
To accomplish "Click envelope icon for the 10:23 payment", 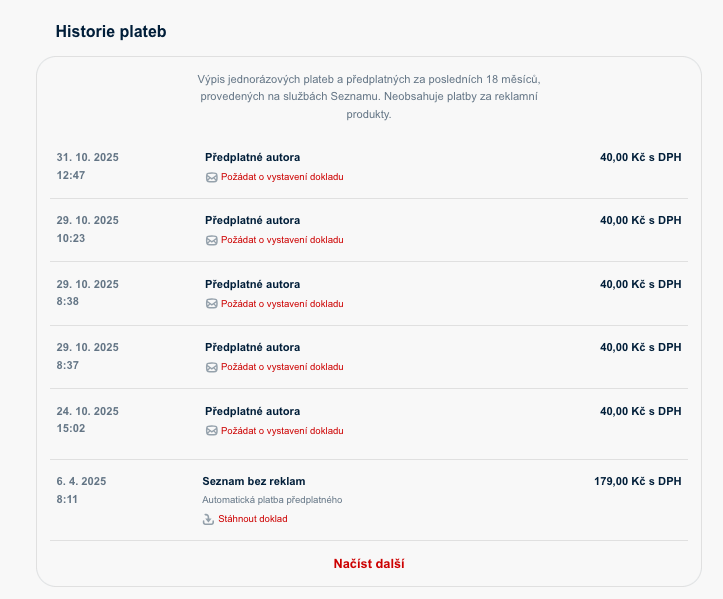I will [x=211, y=240].
